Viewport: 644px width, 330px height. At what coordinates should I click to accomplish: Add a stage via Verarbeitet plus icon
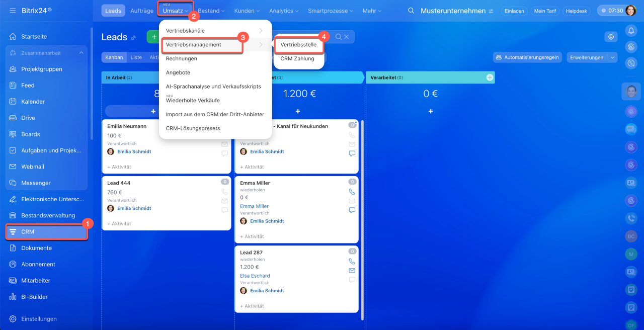[x=490, y=77]
